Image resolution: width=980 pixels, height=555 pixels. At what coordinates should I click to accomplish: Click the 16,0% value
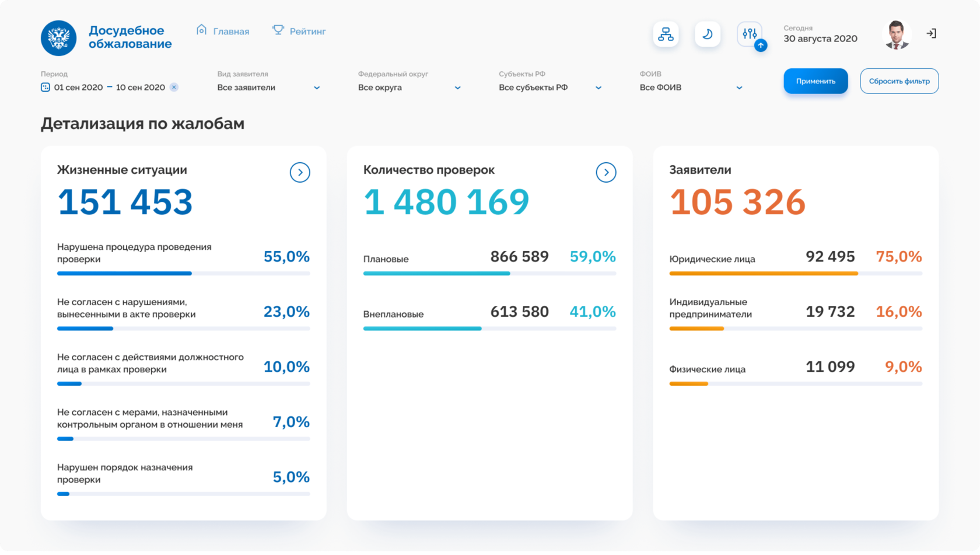coord(899,312)
